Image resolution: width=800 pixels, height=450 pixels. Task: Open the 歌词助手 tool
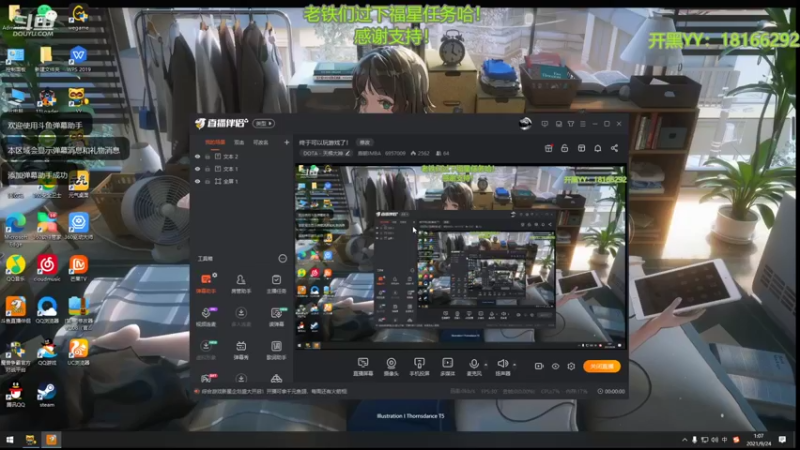276,350
